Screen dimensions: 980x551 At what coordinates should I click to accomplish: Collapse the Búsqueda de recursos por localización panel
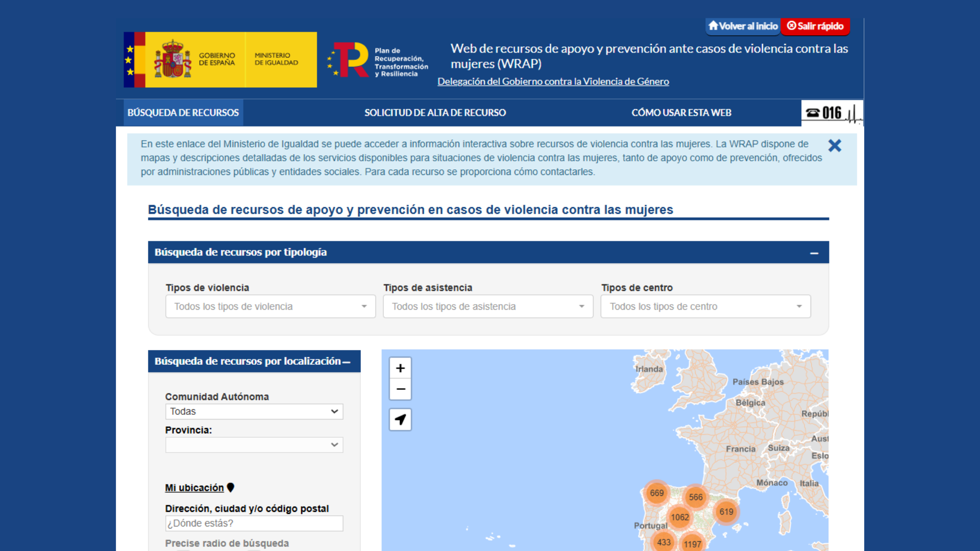(x=347, y=362)
